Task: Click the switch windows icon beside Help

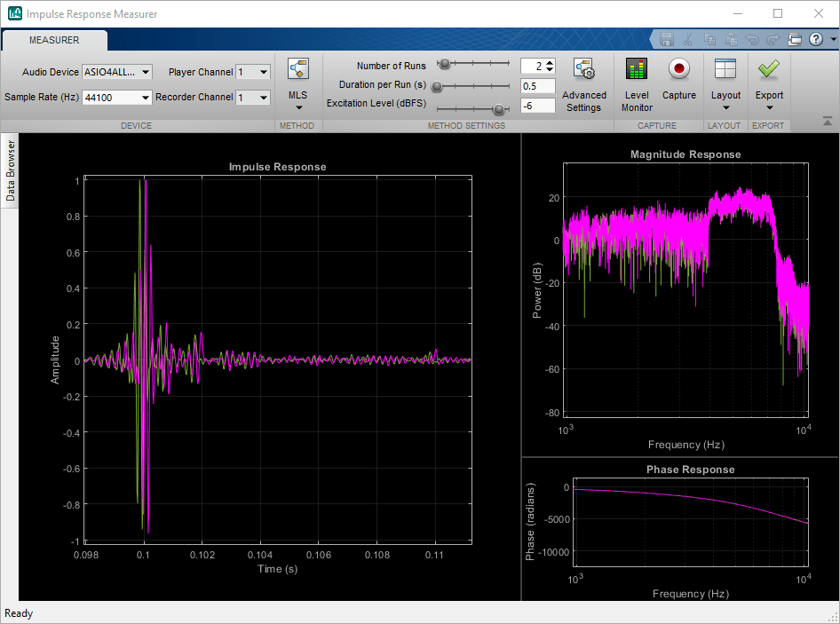Action: [795, 39]
